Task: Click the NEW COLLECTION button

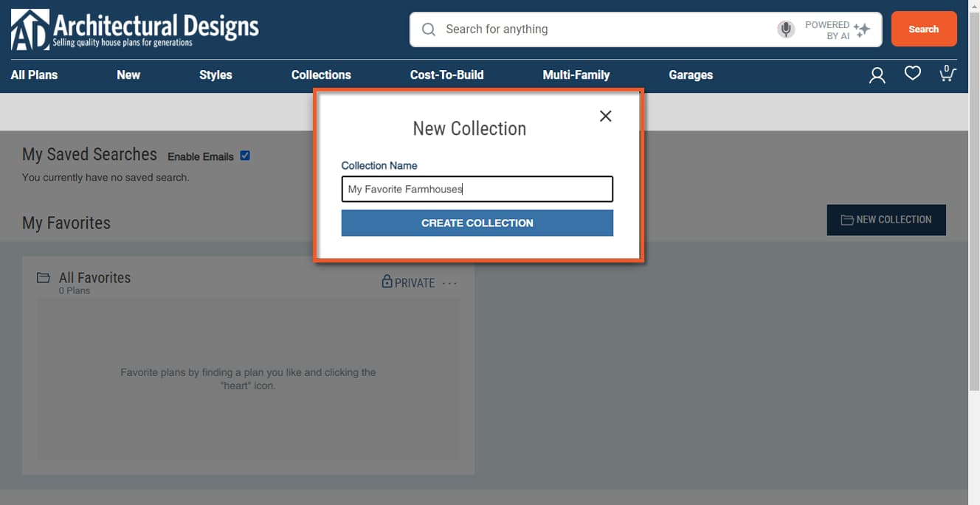Action: pyautogui.click(x=886, y=220)
